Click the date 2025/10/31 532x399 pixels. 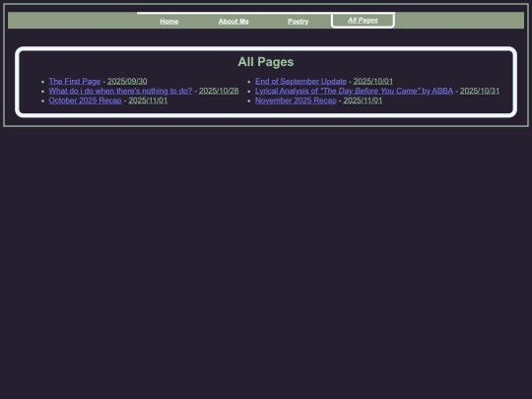tap(480, 91)
